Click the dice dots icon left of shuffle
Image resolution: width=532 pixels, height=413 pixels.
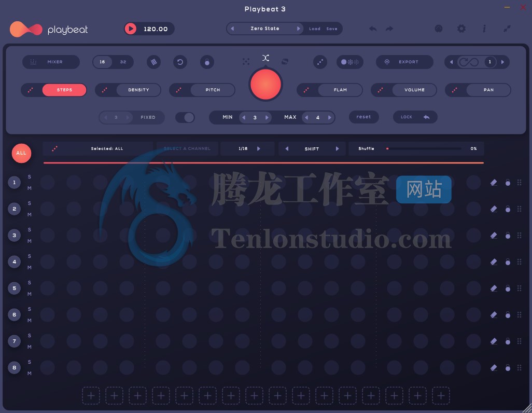coord(246,61)
